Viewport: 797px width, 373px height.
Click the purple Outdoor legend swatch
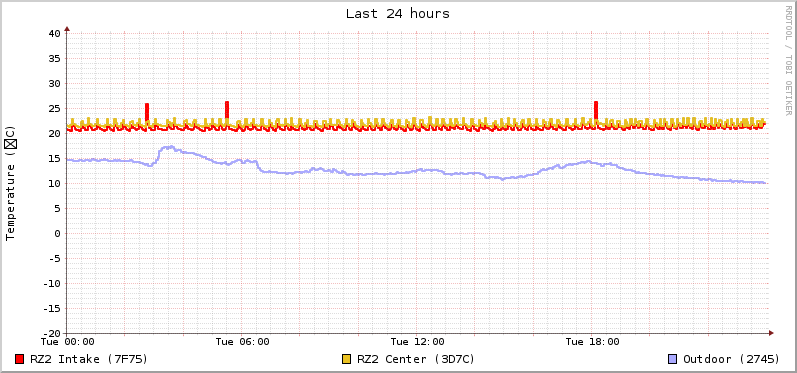[x=672, y=359]
